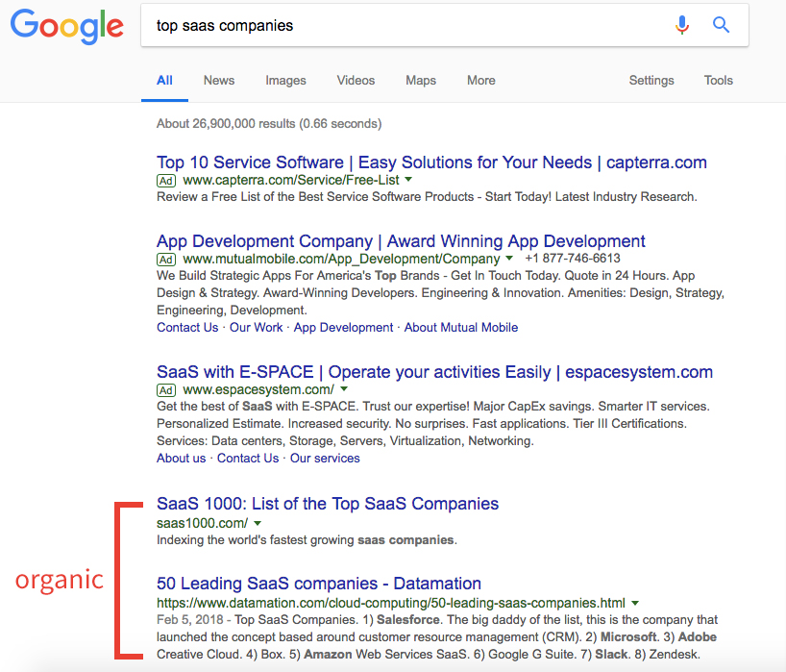Open the App Development sitelink under Mutual Mobile
The width and height of the screenshot is (786, 672).
coord(343,328)
